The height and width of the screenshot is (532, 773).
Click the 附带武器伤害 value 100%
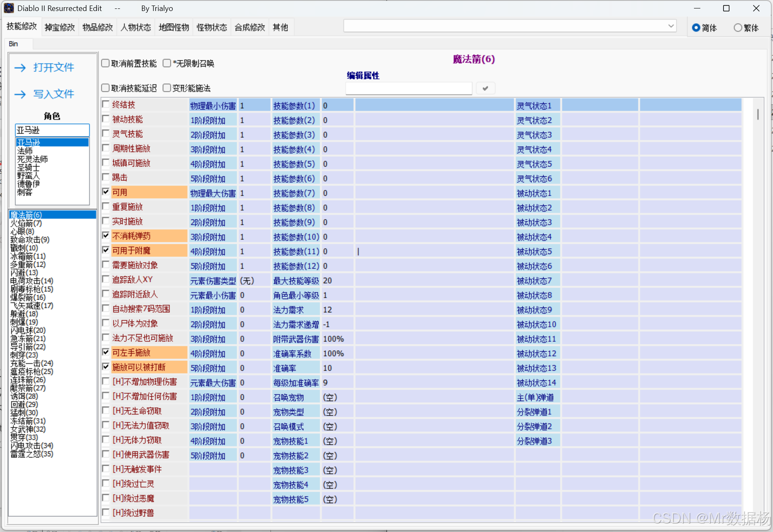pos(337,339)
